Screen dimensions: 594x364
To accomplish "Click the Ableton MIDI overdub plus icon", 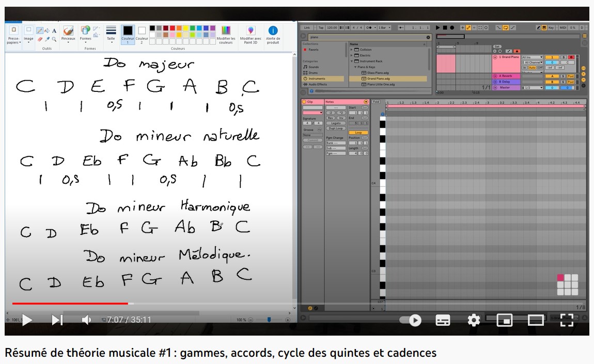I will [x=462, y=28].
